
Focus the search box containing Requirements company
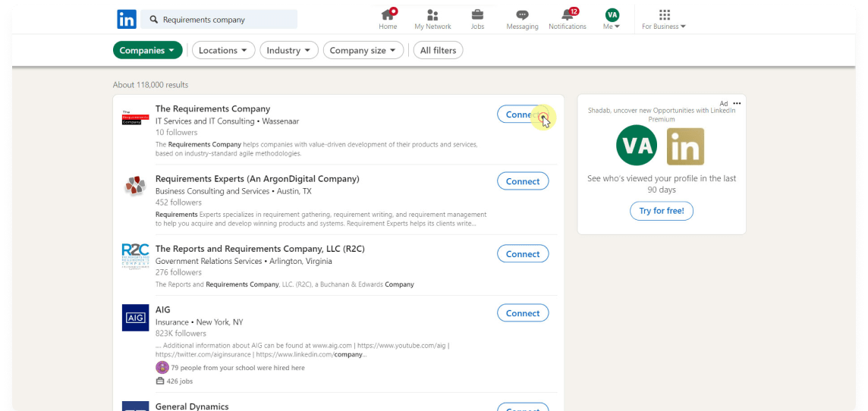click(219, 20)
